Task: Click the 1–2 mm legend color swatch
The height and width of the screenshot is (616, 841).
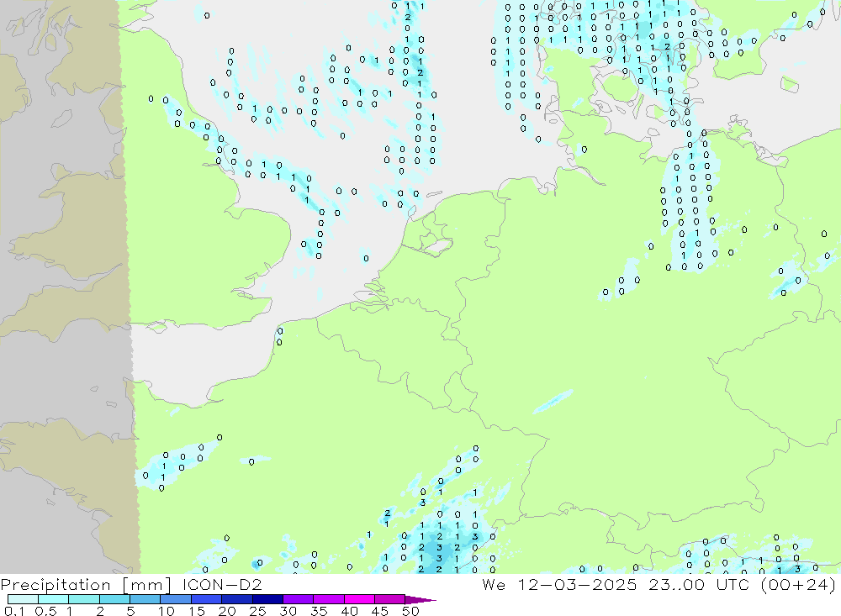Action: 84,599
